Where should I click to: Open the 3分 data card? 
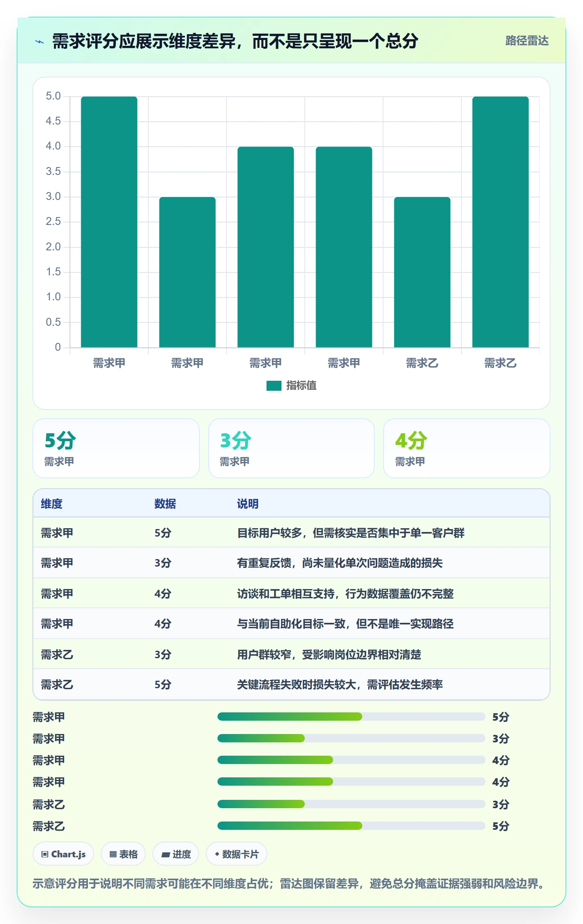[x=291, y=448]
